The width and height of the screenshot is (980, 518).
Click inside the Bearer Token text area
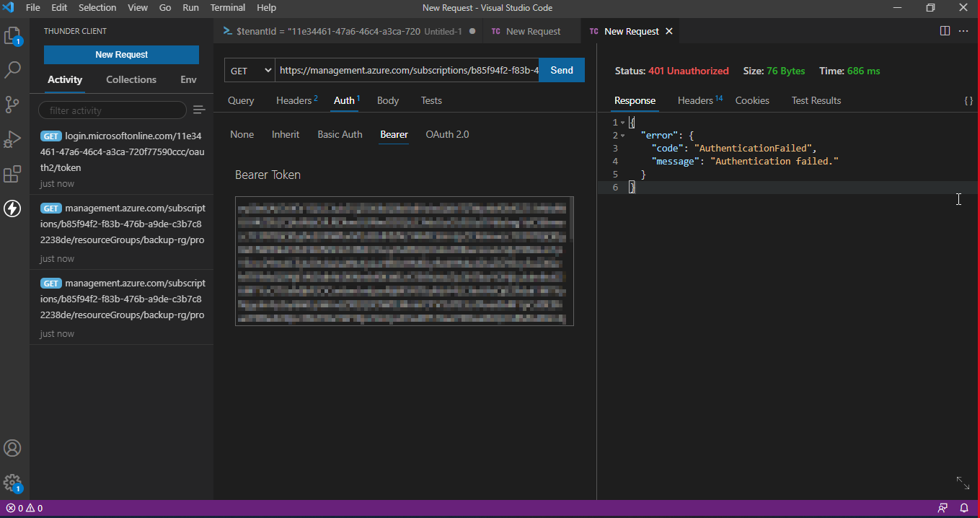pyautogui.click(x=402, y=260)
